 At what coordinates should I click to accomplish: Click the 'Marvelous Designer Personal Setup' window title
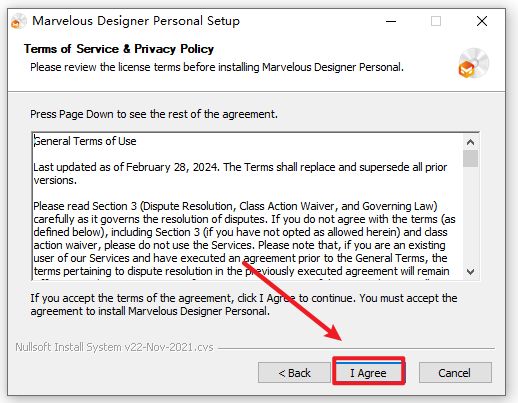pyautogui.click(x=136, y=21)
